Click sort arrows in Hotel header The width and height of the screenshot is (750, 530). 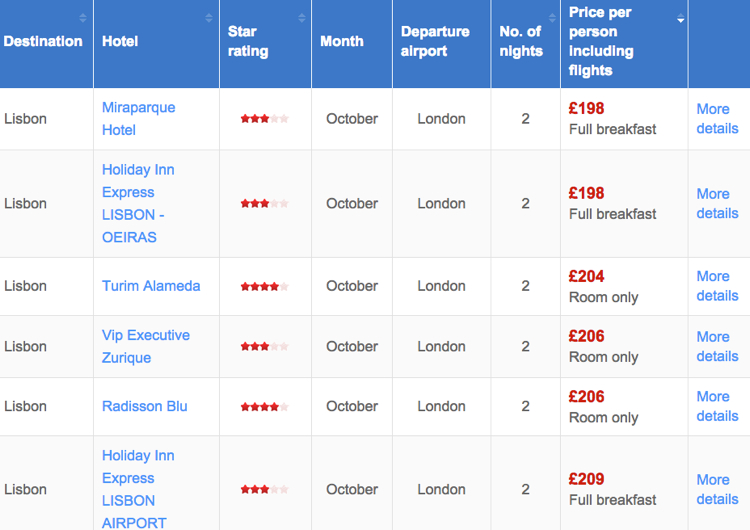coord(209,18)
